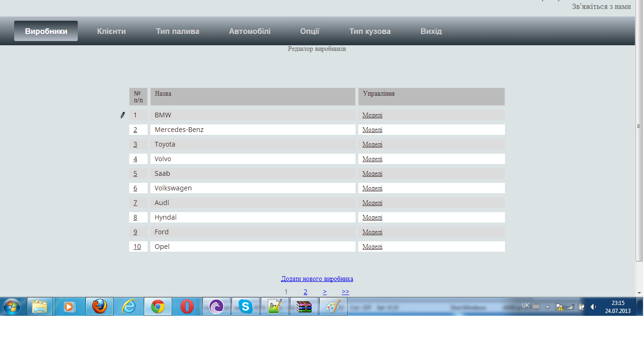Viewport: 644px width, 362px height.
Task: Open the Автомобілі menu tab
Action: (250, 31)
